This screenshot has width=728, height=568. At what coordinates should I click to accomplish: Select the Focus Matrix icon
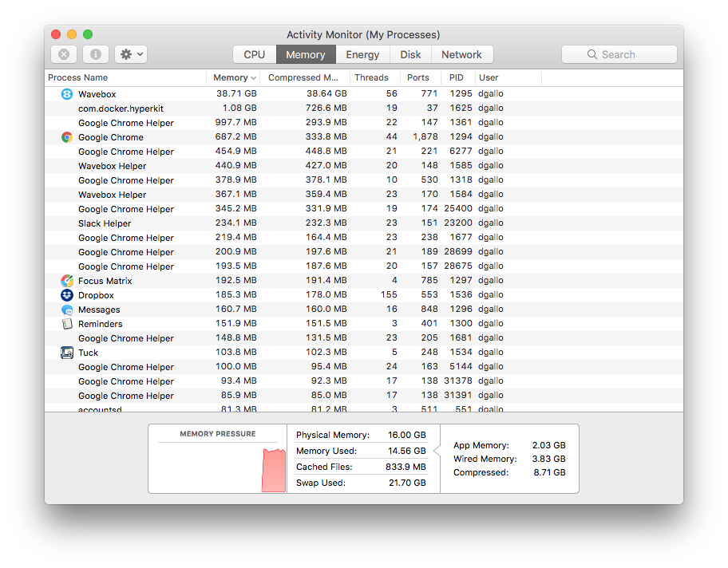tap(66, 280)
